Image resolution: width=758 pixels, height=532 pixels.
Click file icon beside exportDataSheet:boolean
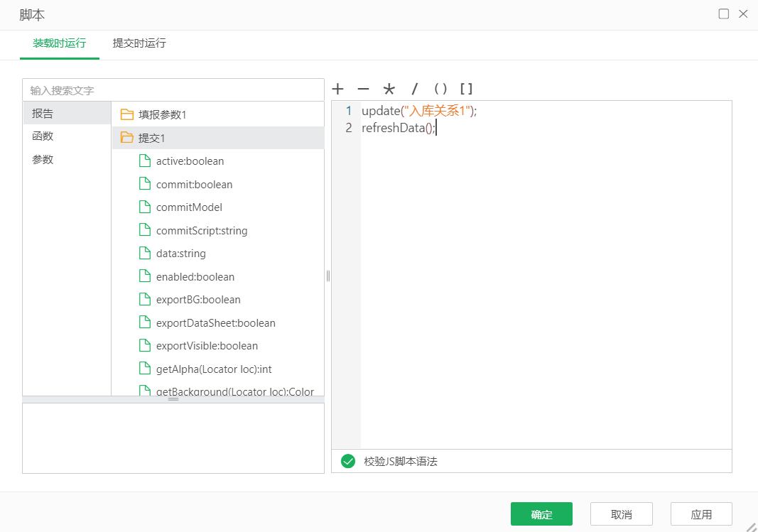(144, 322)
